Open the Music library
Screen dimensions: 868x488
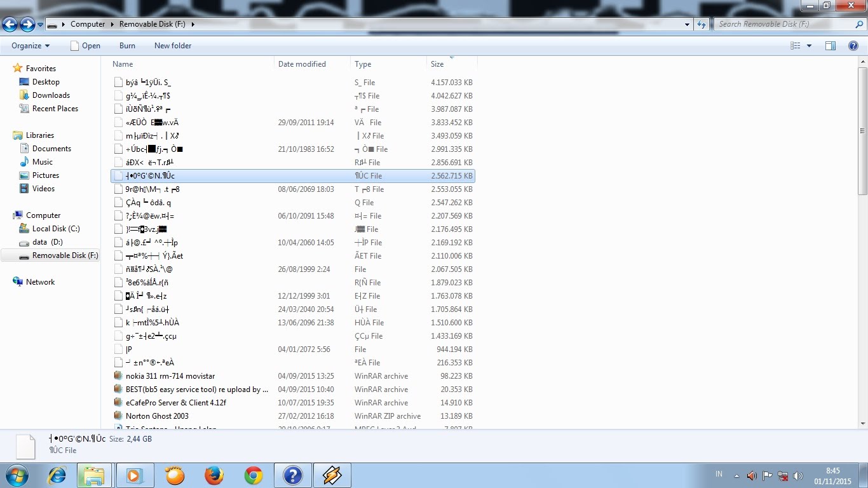point(43,162)
